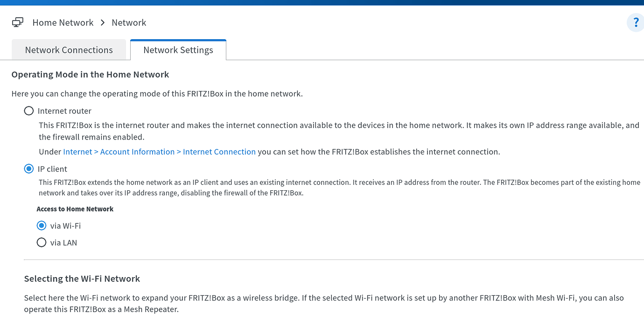Open the Internet Connection settings link
The height and width of the screenshot is (320, 644).
pos(219,152)
